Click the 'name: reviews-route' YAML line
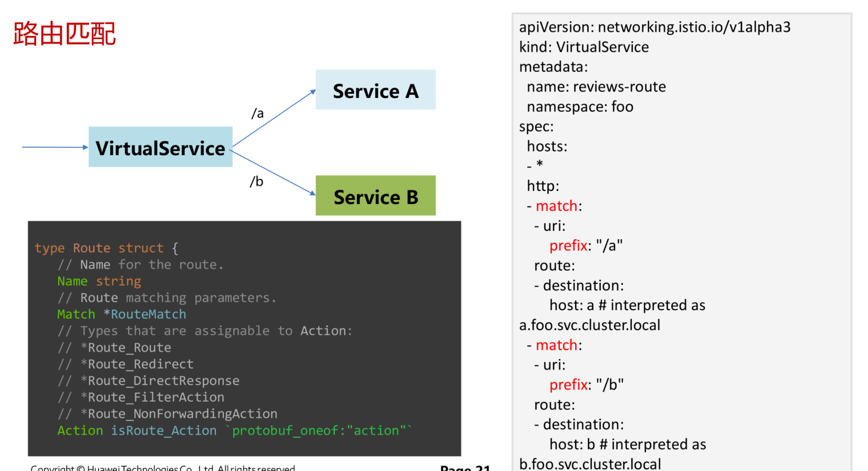868x471 pixels. pyautogui.click(x=596, y=87)
